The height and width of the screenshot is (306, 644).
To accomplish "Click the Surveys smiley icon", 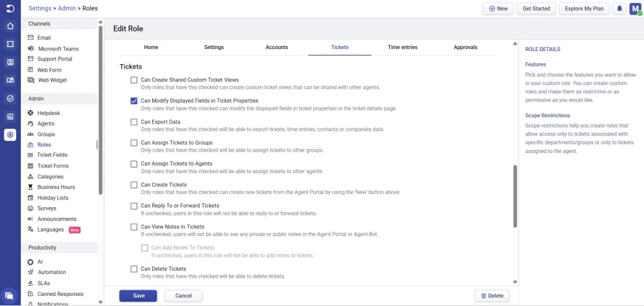I will 30,208.
